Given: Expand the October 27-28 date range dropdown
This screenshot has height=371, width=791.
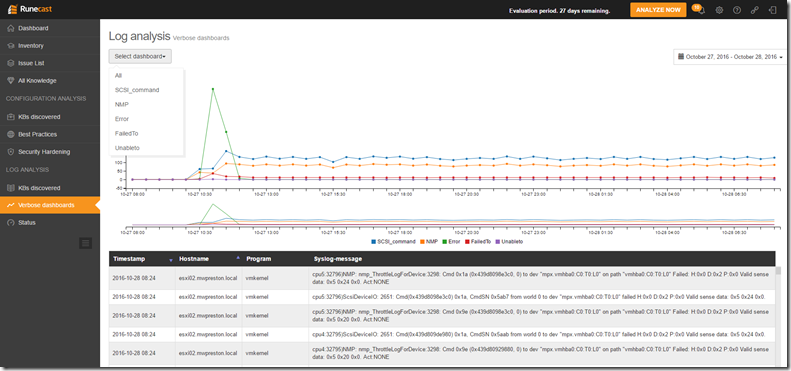Looking at the screenshot, I should tap(729, 57).
